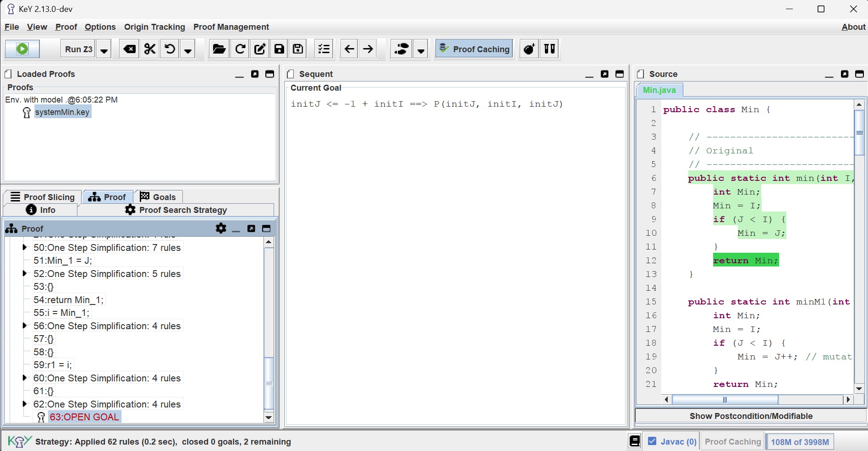The image size is (868, 451).
Task: Click the bomb icon in the toolbar
Action: (529, 49)
